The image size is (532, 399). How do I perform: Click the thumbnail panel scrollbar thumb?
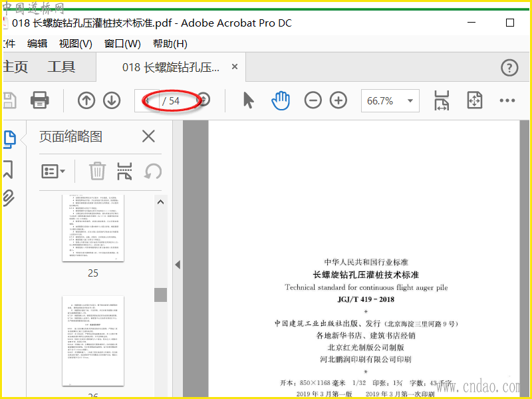click(x=160, y=295)
